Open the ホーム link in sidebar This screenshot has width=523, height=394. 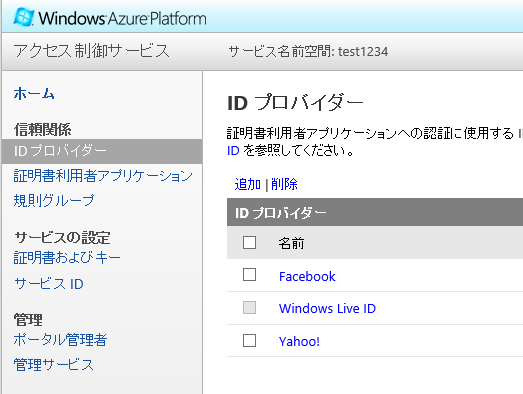34,93
